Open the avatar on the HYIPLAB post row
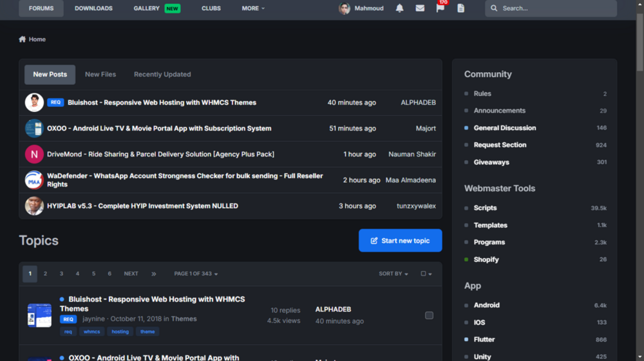 coord(34,206)
